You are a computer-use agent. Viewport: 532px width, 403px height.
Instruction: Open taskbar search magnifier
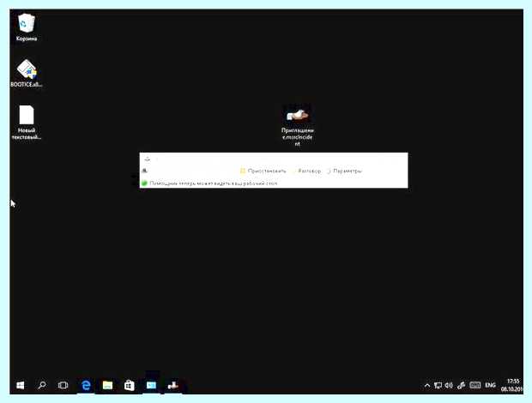[42, 385]
